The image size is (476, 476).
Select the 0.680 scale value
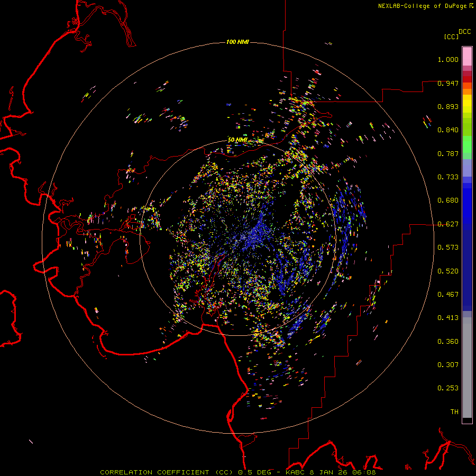(x=448, y=200)
